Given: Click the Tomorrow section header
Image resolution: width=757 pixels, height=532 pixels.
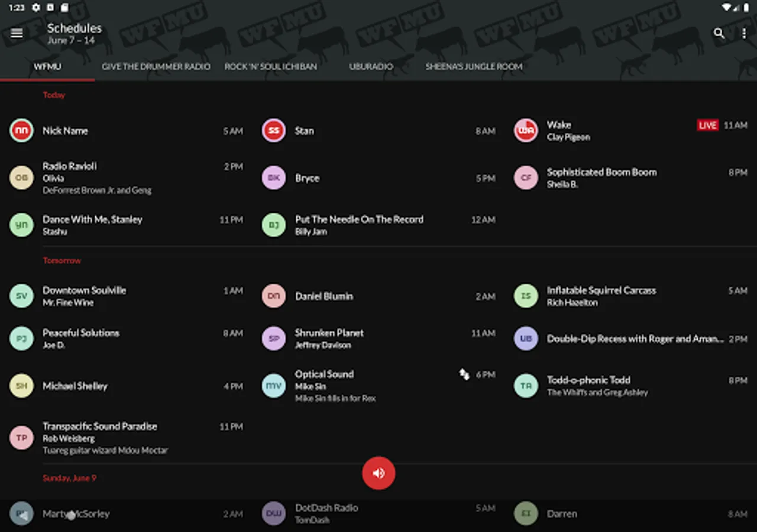Looking at the screenshot, I should coord(62,260).
